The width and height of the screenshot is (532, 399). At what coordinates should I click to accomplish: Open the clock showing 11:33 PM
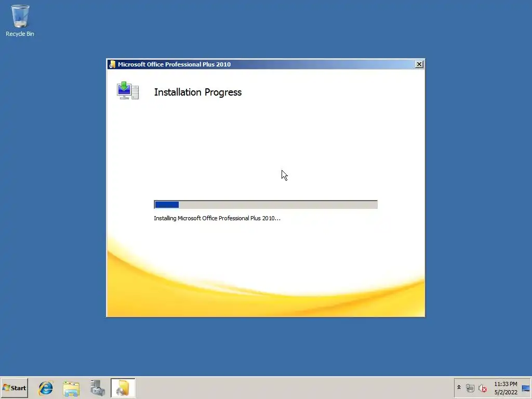[506, 388]
